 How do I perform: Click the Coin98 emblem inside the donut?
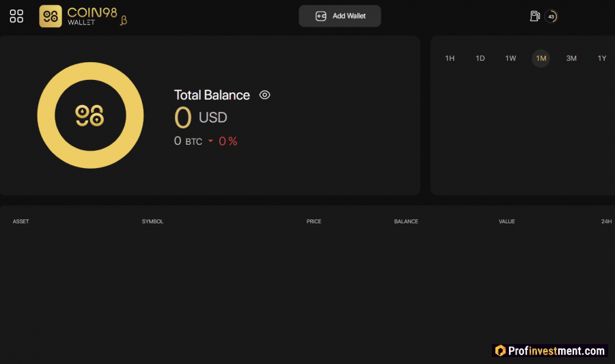point(90,115)
